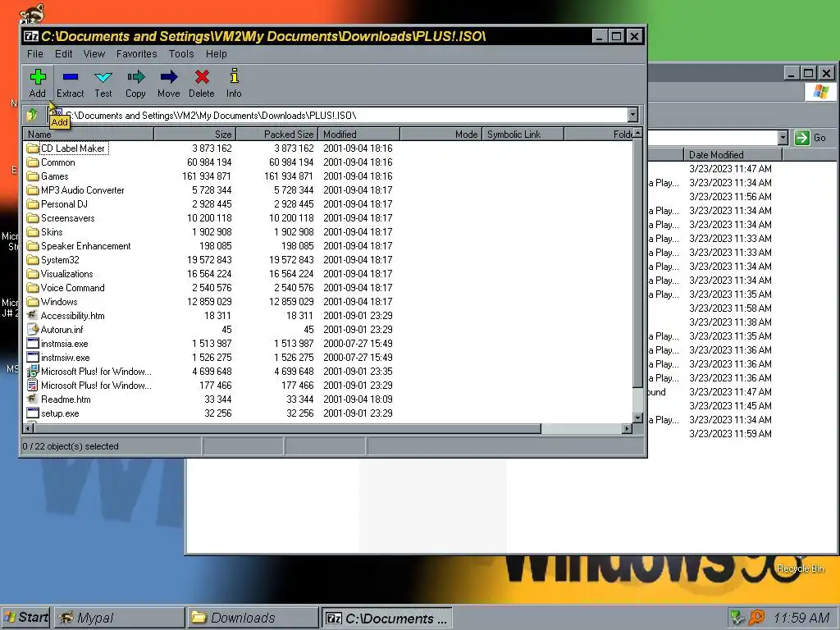Sort by Date Modified in Downloads window
This screenshot has width=840, height=630.
click(x=733, y=155)
